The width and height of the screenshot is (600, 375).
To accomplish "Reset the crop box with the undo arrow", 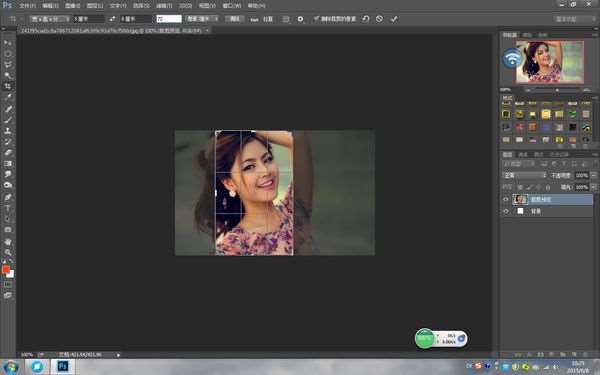I will (365, 19).
